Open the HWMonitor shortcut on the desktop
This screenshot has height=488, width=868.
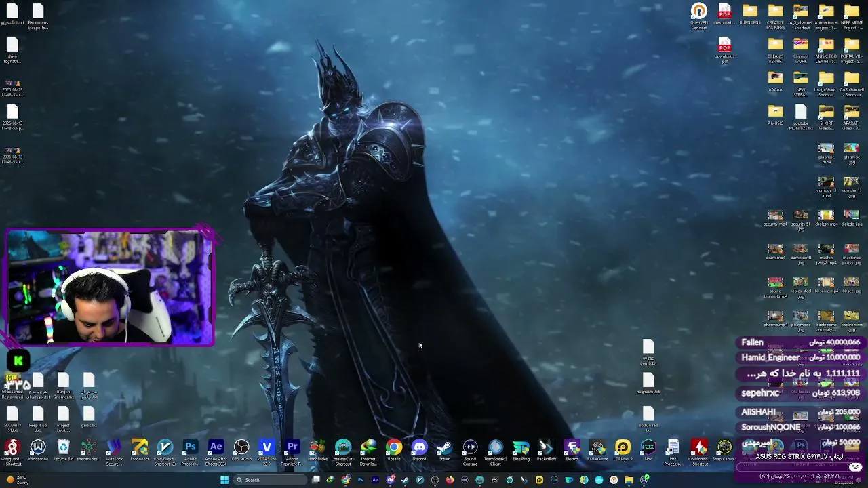coord(699,453)
